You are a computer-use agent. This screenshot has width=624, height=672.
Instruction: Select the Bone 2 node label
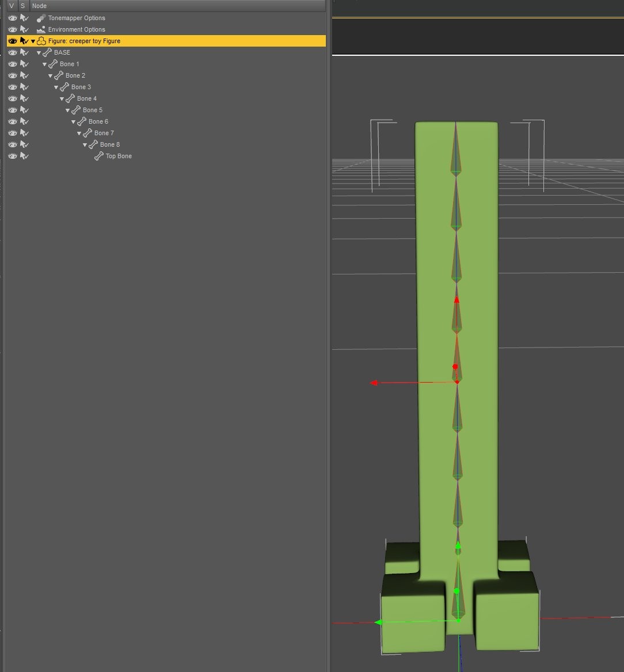pos(75,75)
